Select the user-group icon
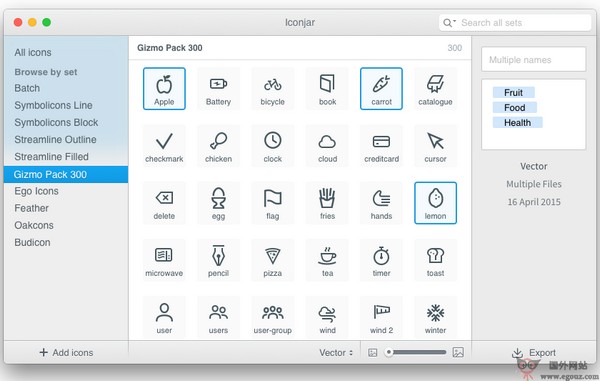Viewport: 600px width, 381px height. 272,317
